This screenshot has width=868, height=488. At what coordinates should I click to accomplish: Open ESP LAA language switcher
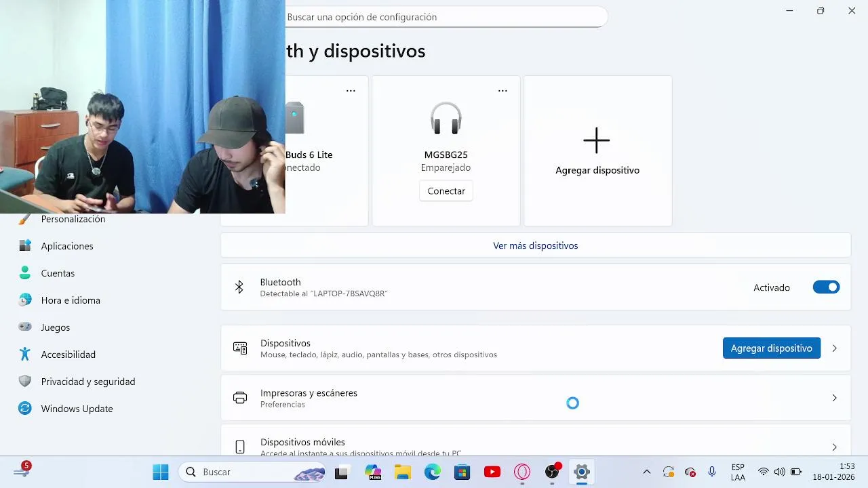coord(738,472)
